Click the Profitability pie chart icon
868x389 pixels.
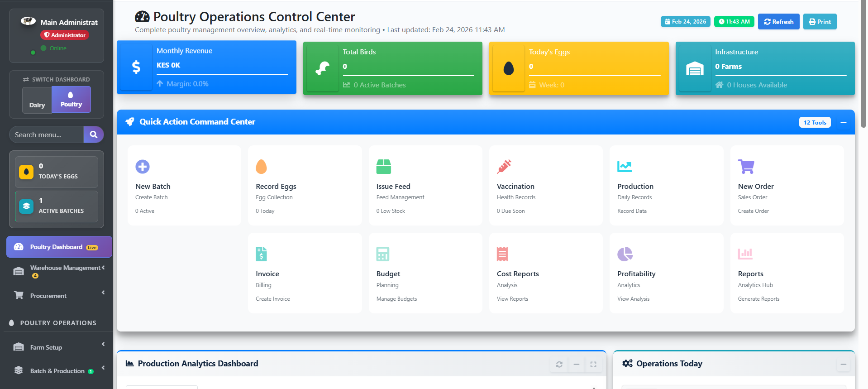point(625,254)
